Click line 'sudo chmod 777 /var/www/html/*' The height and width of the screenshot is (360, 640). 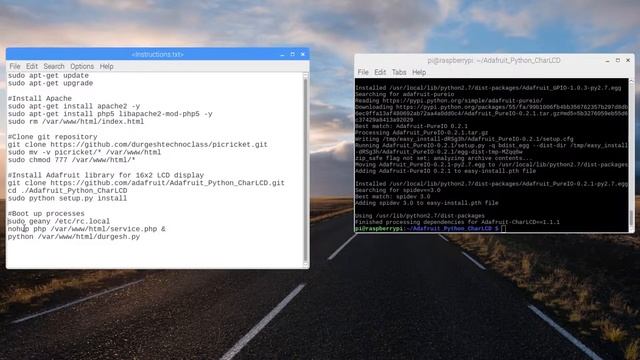[71, 160]
